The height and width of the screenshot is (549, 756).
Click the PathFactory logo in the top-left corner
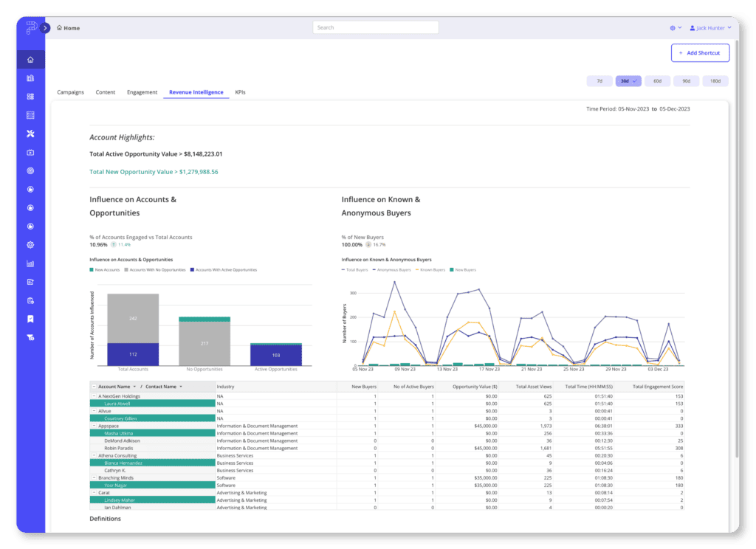[x=30, y=27]
